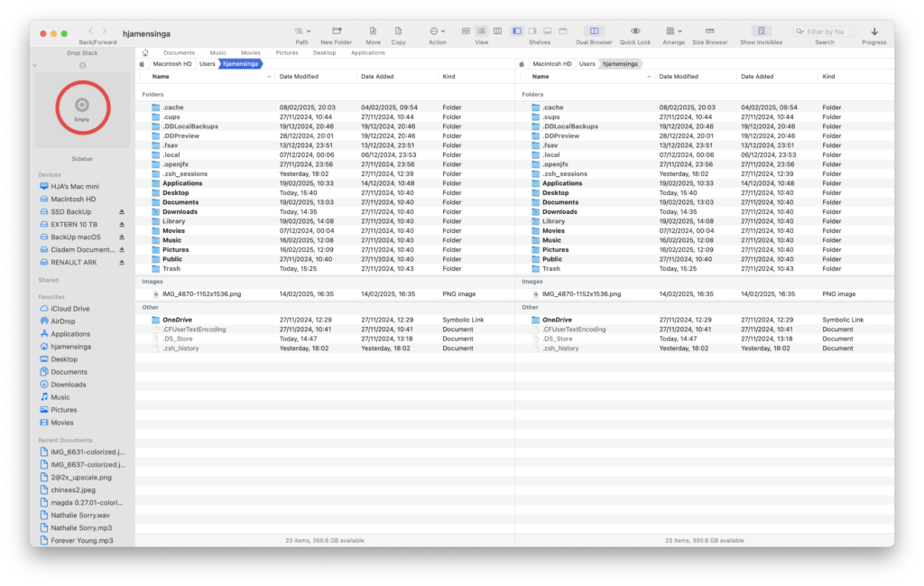Click Users in right pane path bar
The height and width of the screenshot is (586, 924).
(x=587, y=64)
